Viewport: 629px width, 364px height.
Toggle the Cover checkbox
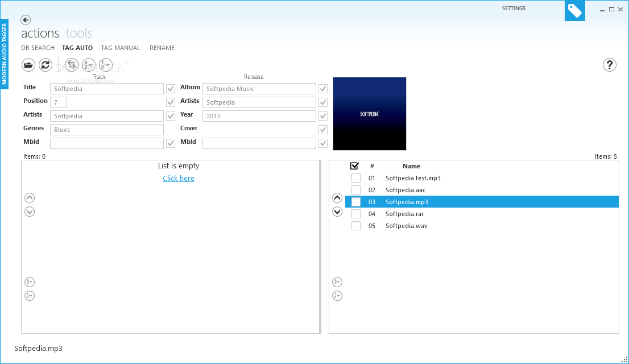tap(323, 130)
